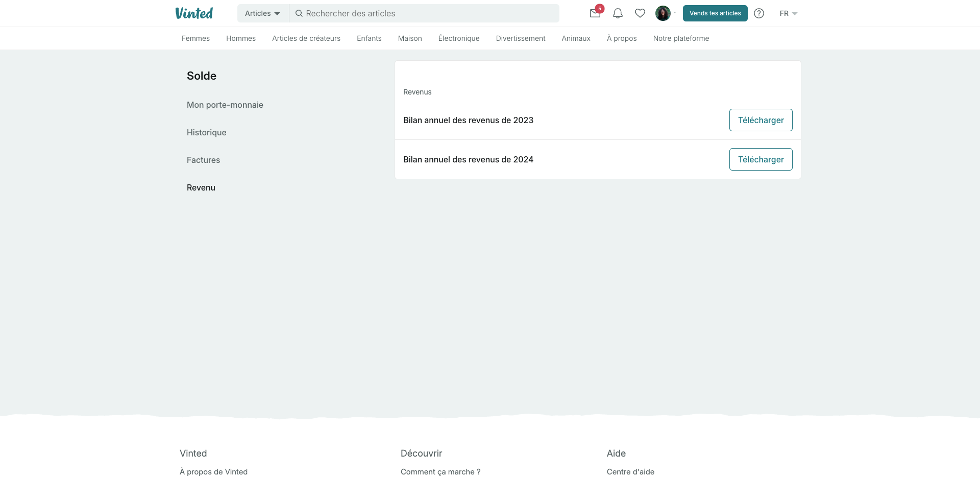980x477 pixels.
Task: Click Bilan annuel des revenus de 2024 text
Action: click(x=468, y=159)
